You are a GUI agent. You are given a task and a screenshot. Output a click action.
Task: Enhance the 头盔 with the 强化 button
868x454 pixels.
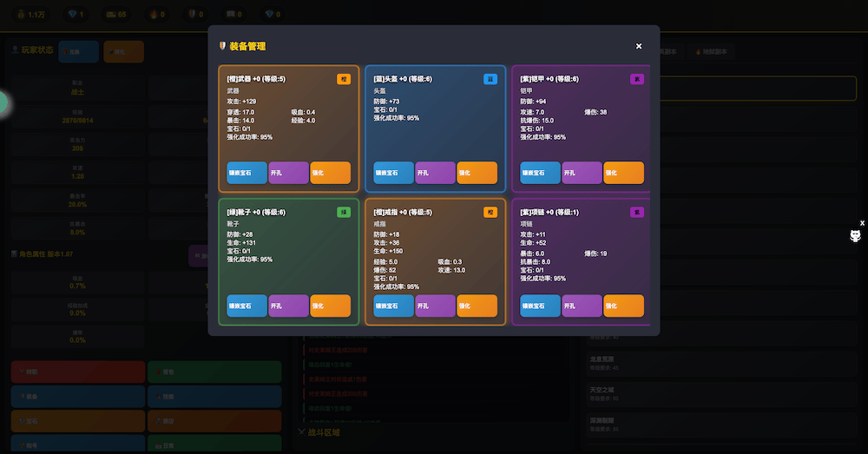pyautogui.click(x=477, y=173)
